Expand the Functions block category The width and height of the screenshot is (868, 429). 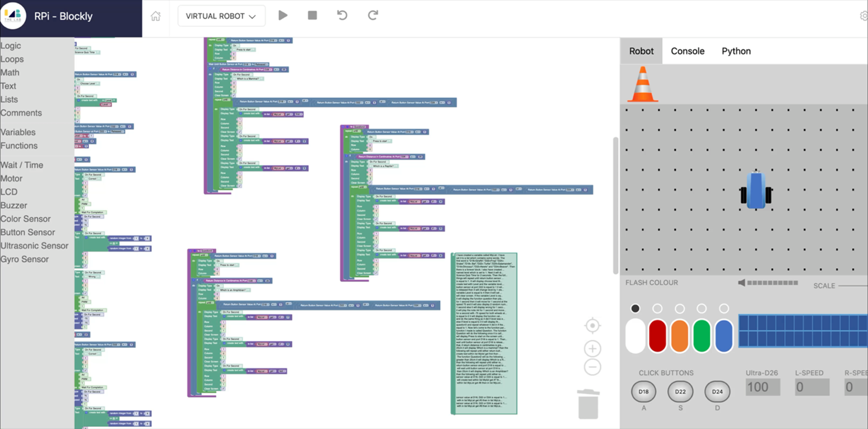pyautogui.click(x=19, y=146)
